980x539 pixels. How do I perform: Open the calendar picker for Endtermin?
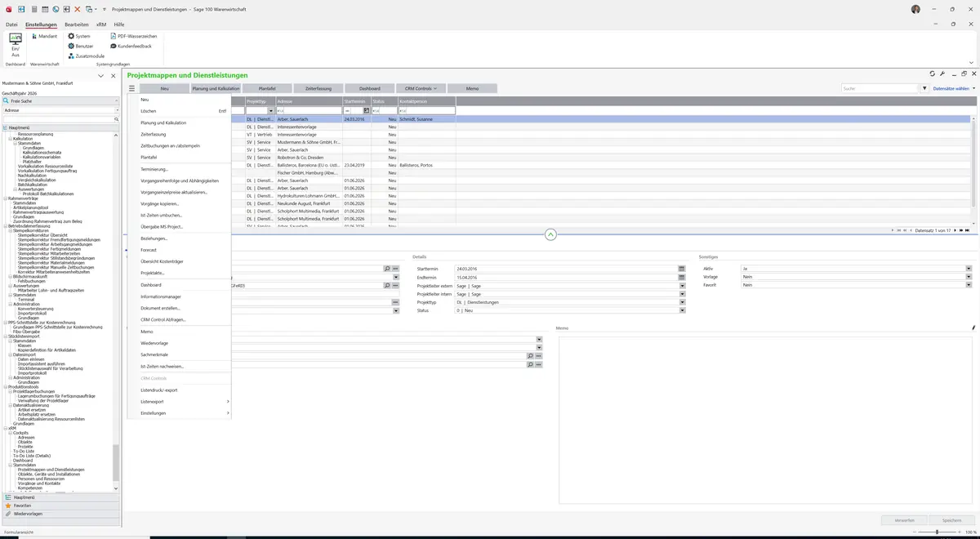point(681,277)
